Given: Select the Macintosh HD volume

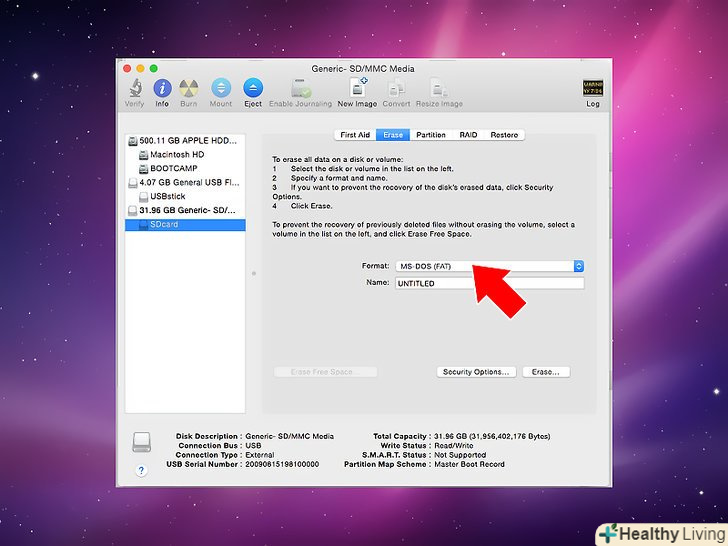Looking at the screenshot, I should pos(185,154).
